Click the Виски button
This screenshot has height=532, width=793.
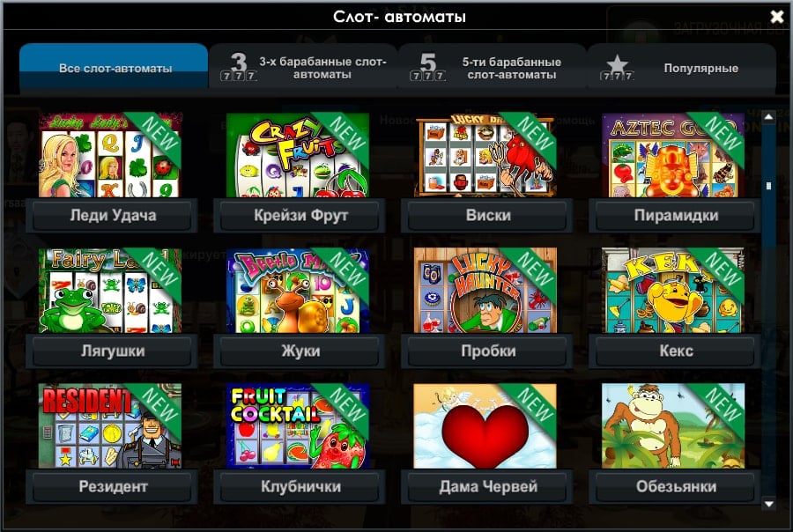point(487,216)
